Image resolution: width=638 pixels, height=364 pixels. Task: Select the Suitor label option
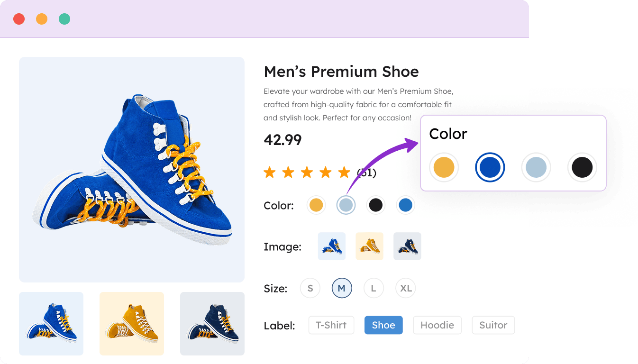(493, 325)
